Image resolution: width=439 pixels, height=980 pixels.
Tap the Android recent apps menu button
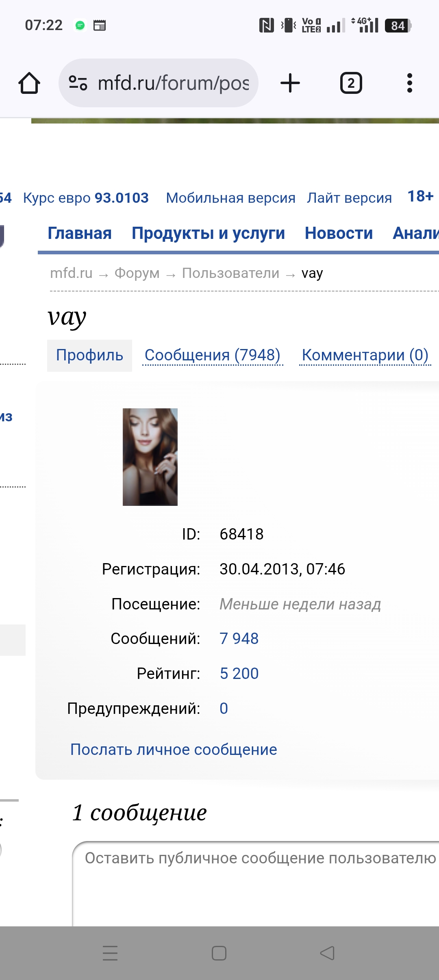110,953
